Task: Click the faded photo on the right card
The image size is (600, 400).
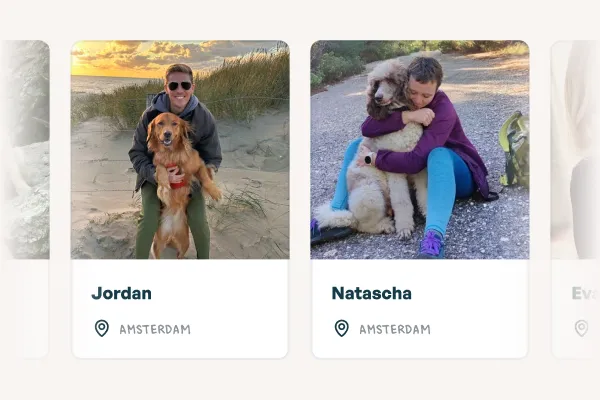Action: click(x=576, y=150)
